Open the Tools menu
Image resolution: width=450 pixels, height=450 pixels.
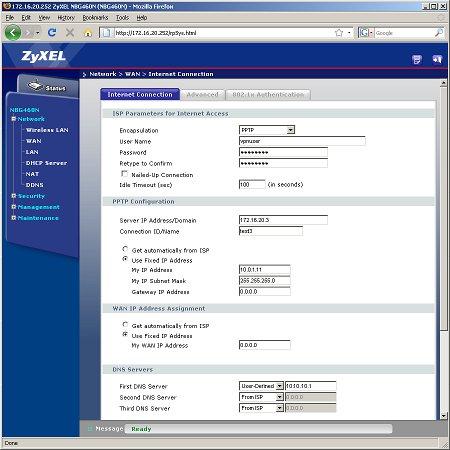(122, 18)
